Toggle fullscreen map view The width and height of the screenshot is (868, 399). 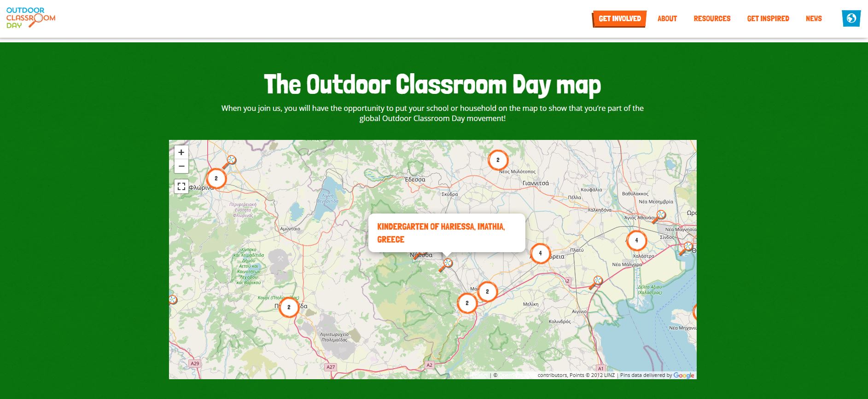pos(181,186)
